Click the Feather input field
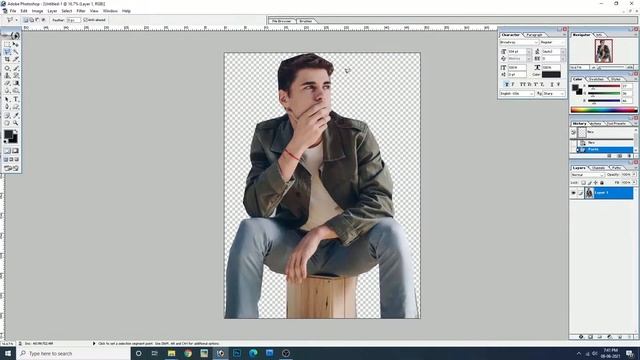The image size is (640, 360). 73,20
